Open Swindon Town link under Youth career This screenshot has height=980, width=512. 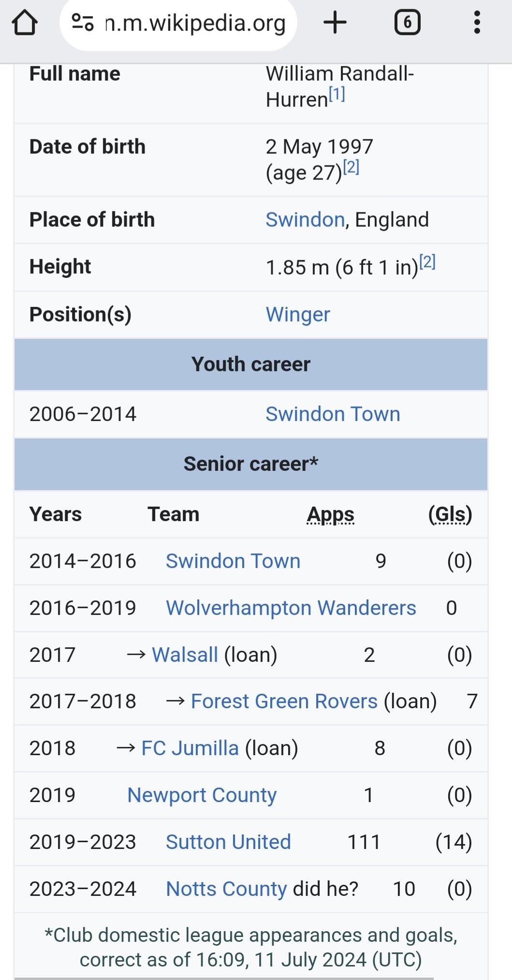pos(333,414)
